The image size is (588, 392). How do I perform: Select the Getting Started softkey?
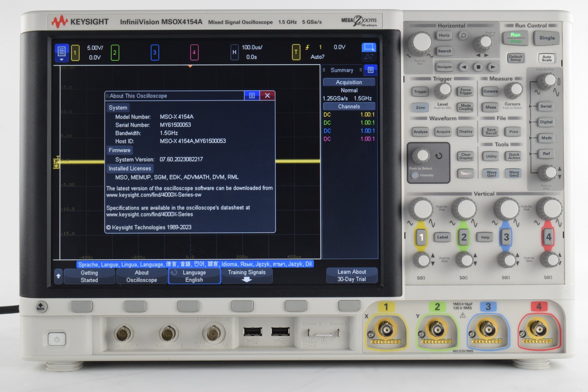point(89,276)
